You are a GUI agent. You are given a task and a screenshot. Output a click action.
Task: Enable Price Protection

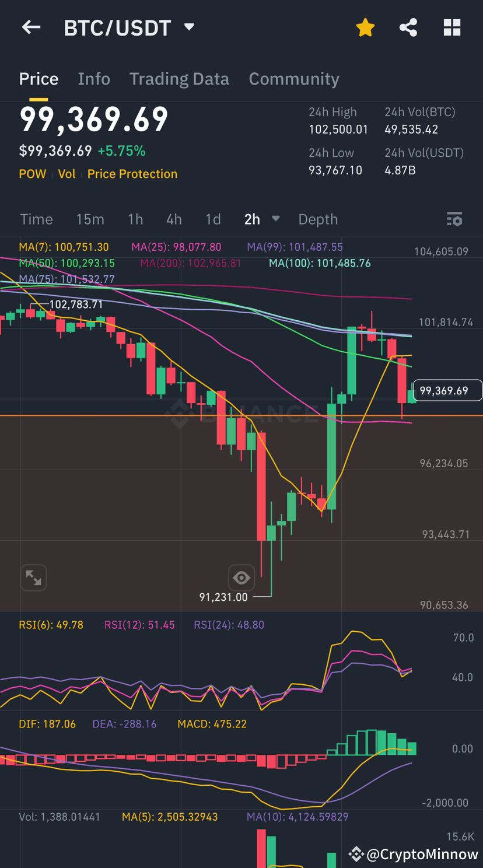132,173
